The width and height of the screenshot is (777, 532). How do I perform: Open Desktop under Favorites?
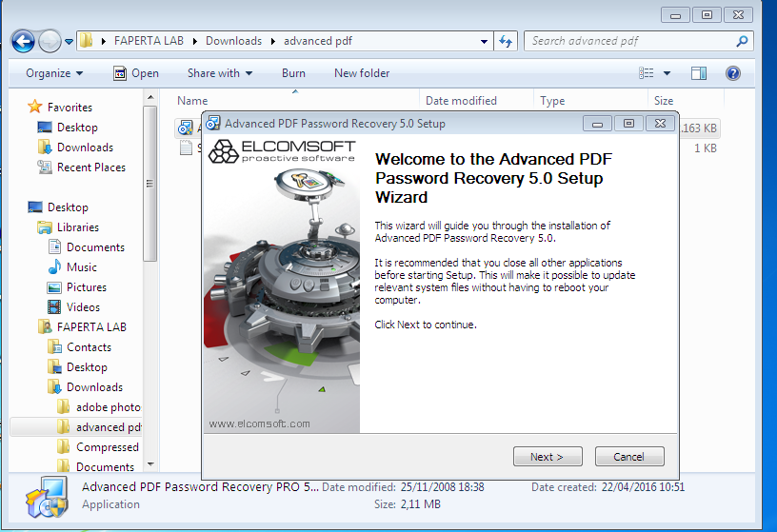[77, 128]
